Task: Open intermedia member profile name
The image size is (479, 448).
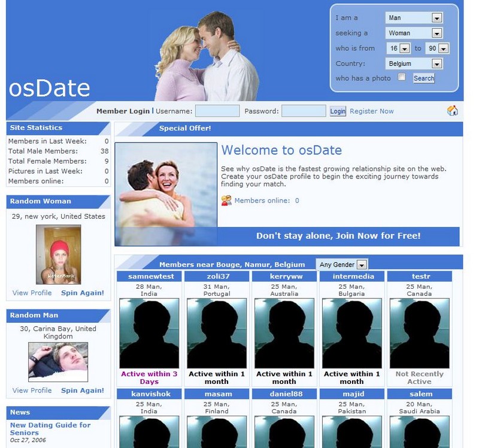Action: 353,276
